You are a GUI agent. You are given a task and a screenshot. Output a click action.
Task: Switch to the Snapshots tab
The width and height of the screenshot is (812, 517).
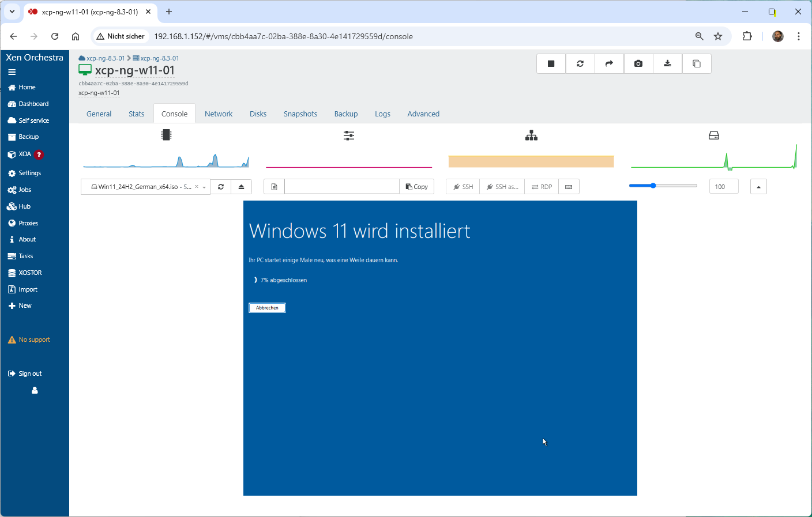[300, 114]
